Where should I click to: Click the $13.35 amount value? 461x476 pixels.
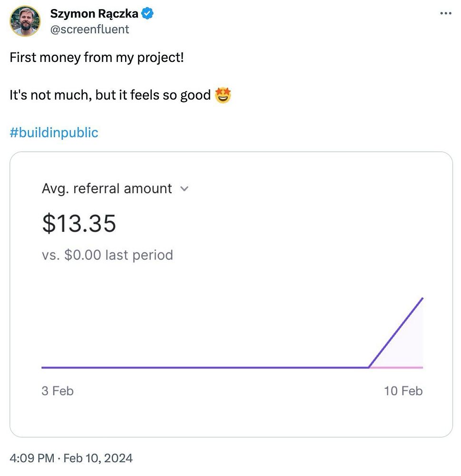79,223
